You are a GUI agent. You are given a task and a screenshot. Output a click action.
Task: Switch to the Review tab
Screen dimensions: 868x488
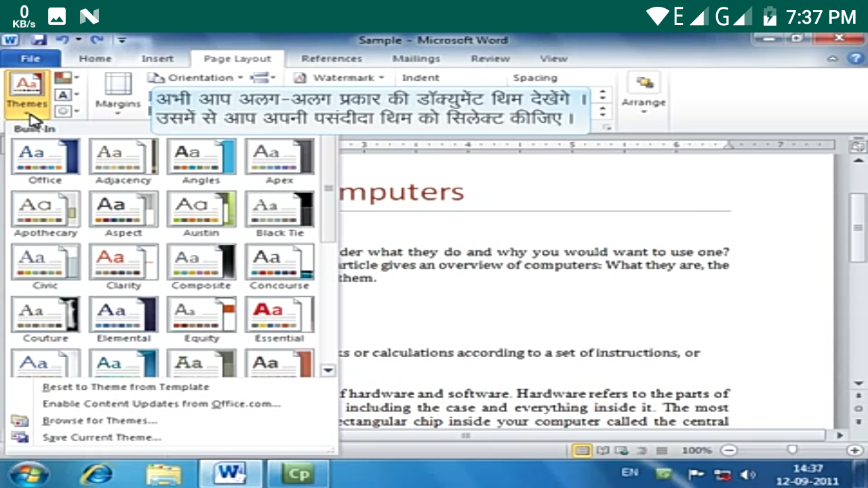coord(490,59)
